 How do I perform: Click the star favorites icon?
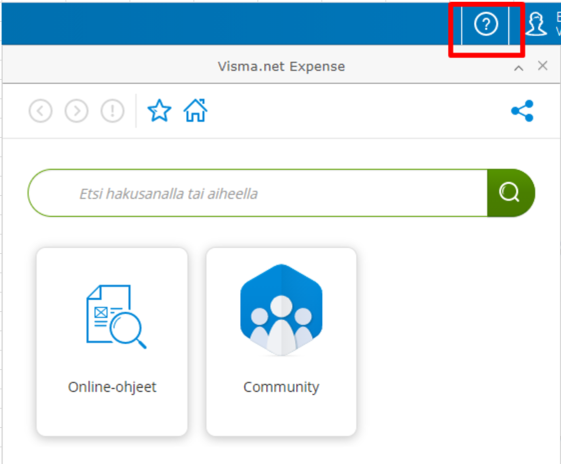159,111
